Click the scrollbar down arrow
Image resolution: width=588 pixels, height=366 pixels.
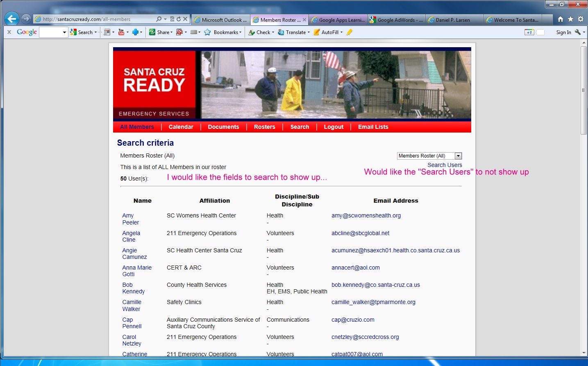pyautogui.click(x=583, y=352)
